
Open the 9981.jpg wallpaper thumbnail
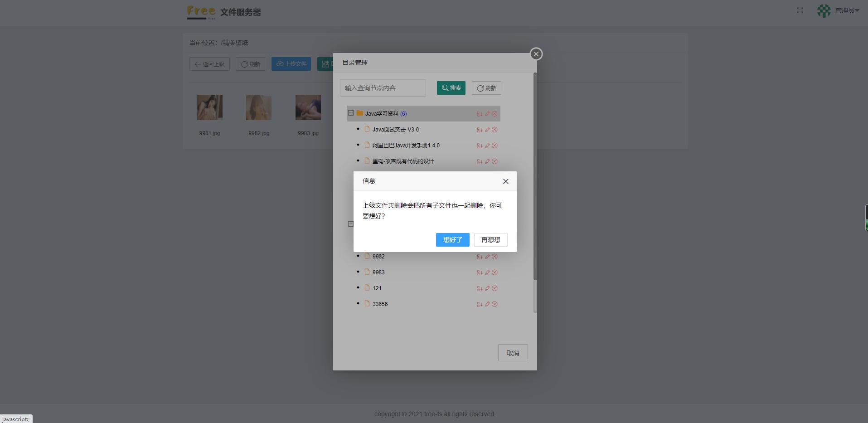coord(209,107)
